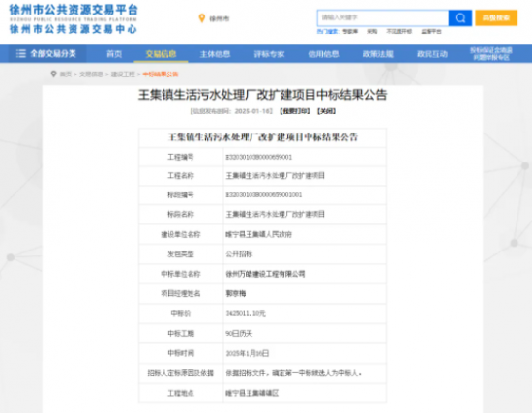The height and width of the screenshot is (413, 532).
Task: Click the 徐州市公共资源交易平台 logo
Action: coord(74,19)
